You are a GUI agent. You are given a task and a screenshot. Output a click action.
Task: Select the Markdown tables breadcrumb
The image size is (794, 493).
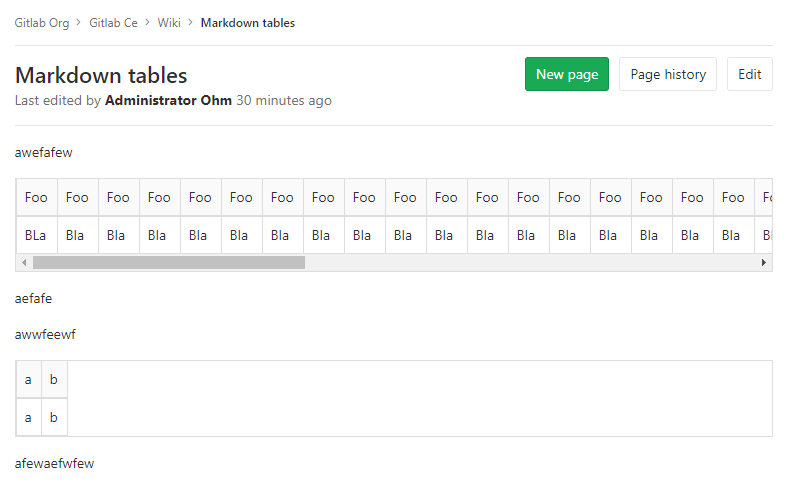(x=248, y=23)
